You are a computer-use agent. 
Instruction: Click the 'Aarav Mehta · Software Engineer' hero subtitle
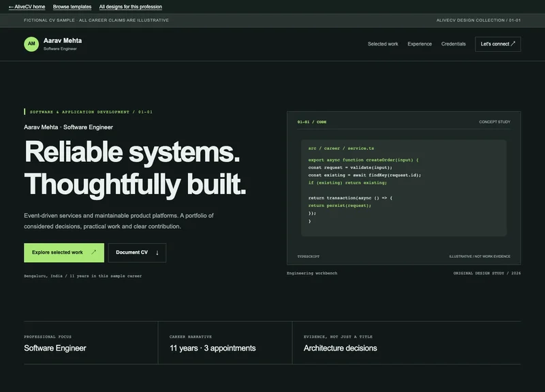[x=69, y=127]
